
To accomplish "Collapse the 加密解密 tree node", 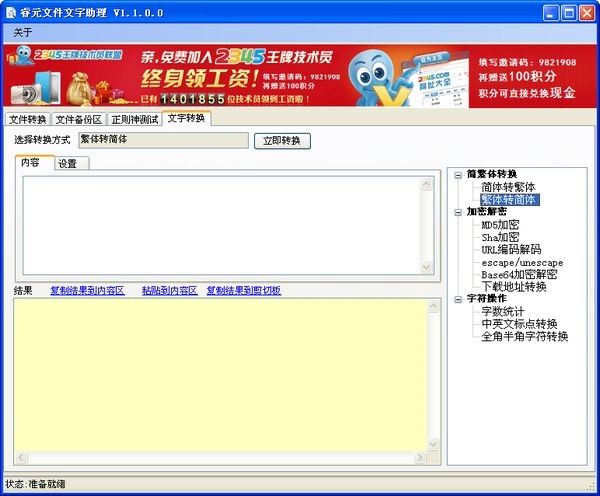I will coord(458,212).
